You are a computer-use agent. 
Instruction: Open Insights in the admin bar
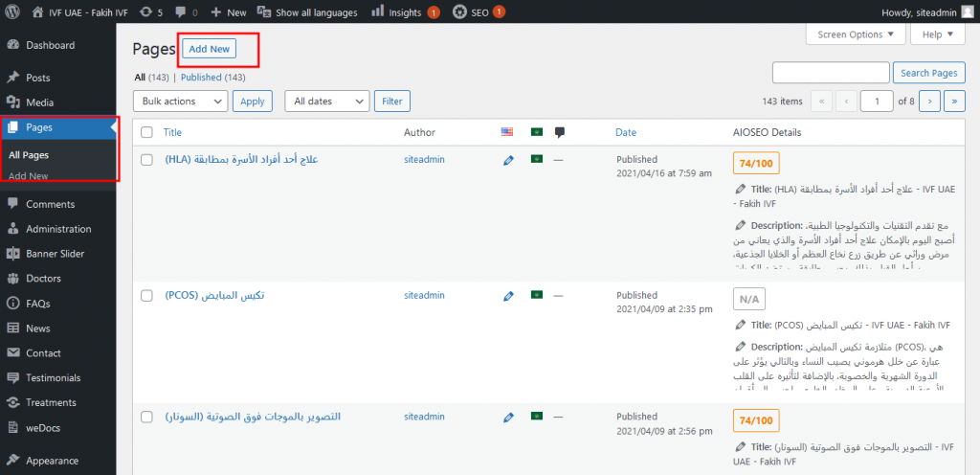coord(406,11)
